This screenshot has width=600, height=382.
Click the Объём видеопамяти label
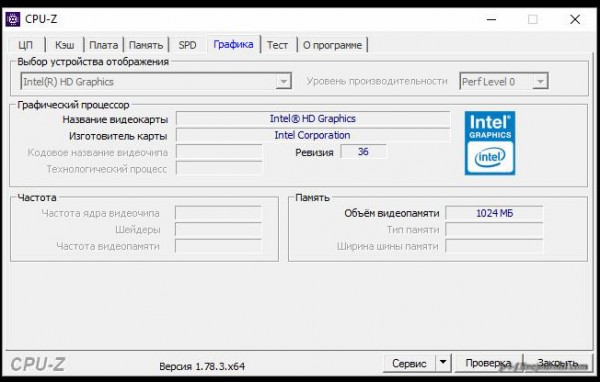pos(391,213)
